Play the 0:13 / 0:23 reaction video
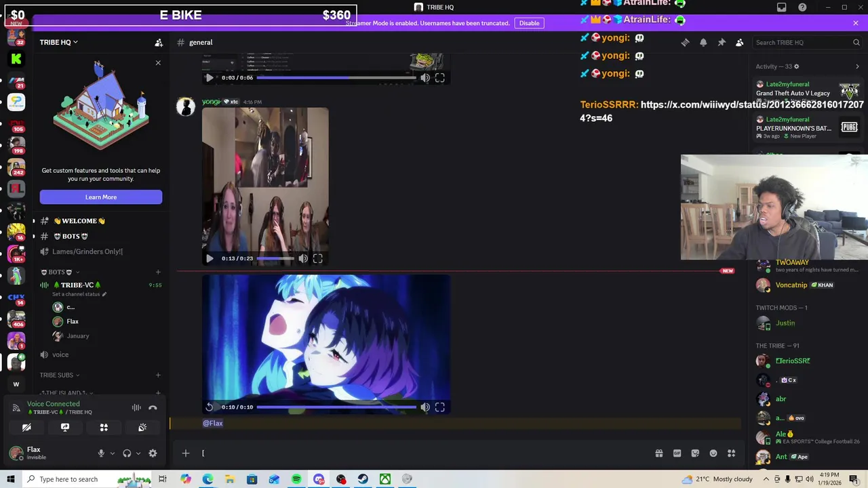Image resolution: width=868 pixels, height=488 pixels. tap(210, 258)
